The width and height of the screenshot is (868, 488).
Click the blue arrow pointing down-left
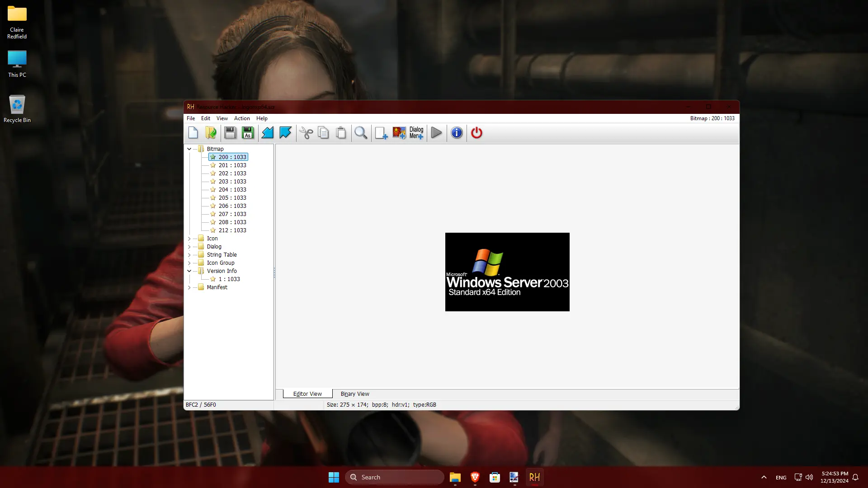click(x=268, y=133)
